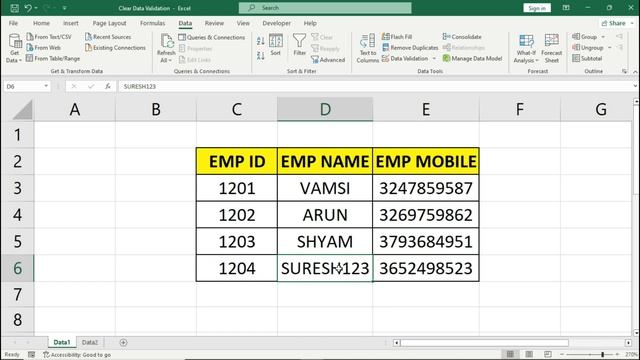Open the Review tab
Viewport: 640px width, 360px height.
tap(214, 23)
